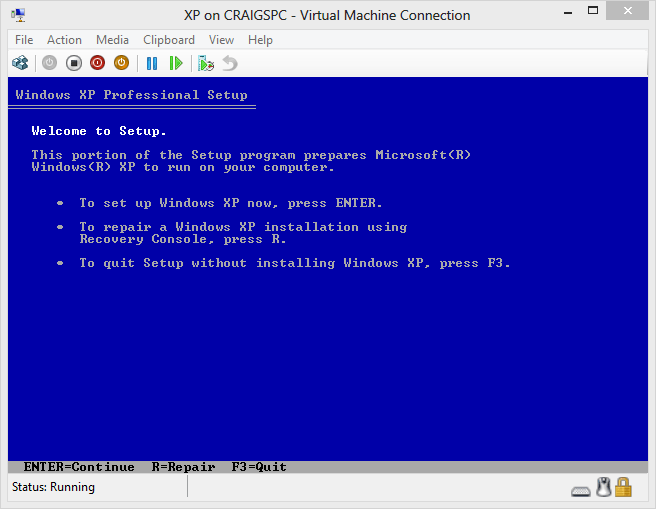Click 'To quit Setup without installing' line
This screenshot has height=509, width=656.
point(295,263)
